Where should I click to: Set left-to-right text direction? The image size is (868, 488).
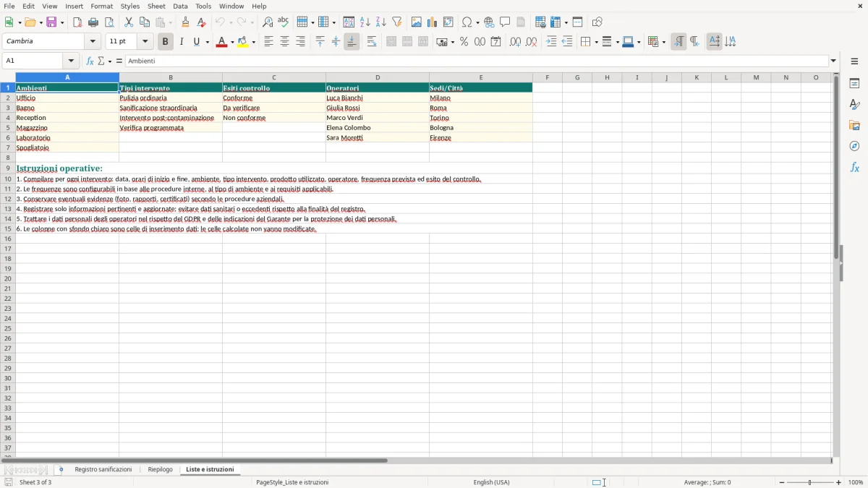[x=678, y=42]
